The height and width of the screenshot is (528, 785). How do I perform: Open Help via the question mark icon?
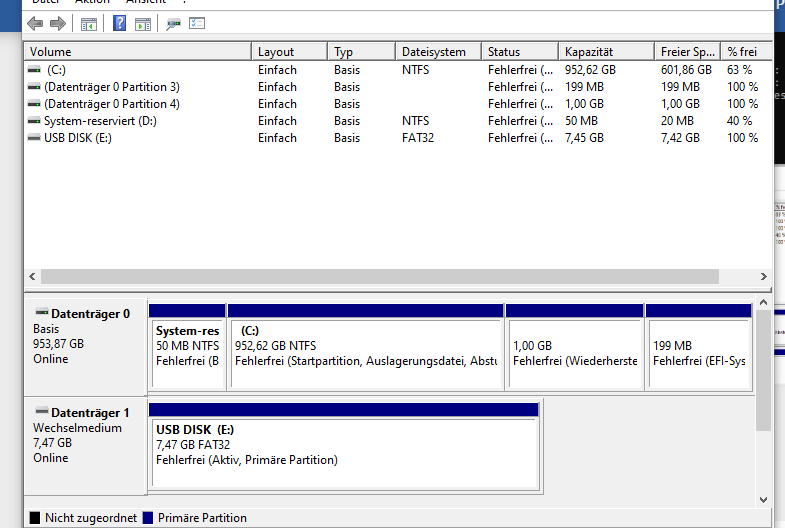coord(120,23)
